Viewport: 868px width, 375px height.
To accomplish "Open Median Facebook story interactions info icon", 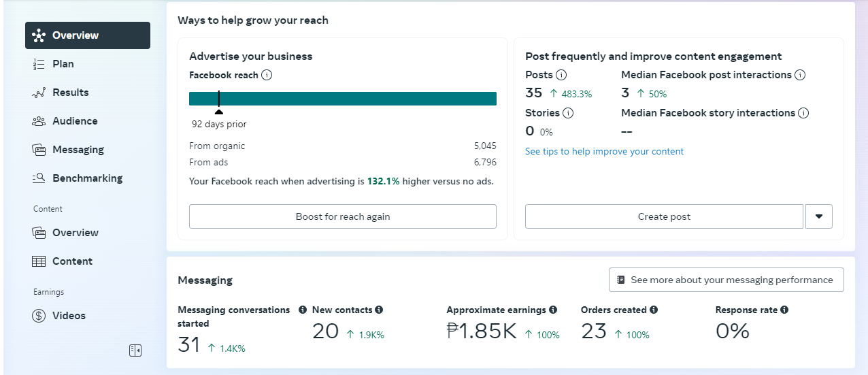I will point(803,114).
